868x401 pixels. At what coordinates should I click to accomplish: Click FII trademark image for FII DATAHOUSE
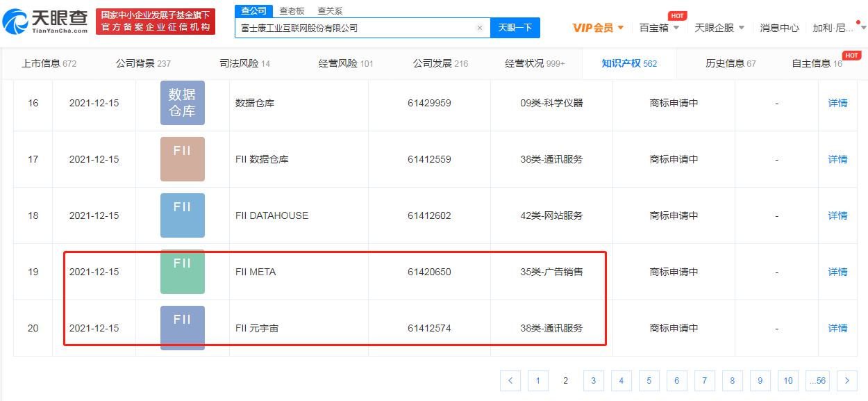click(x=183, y=215)
